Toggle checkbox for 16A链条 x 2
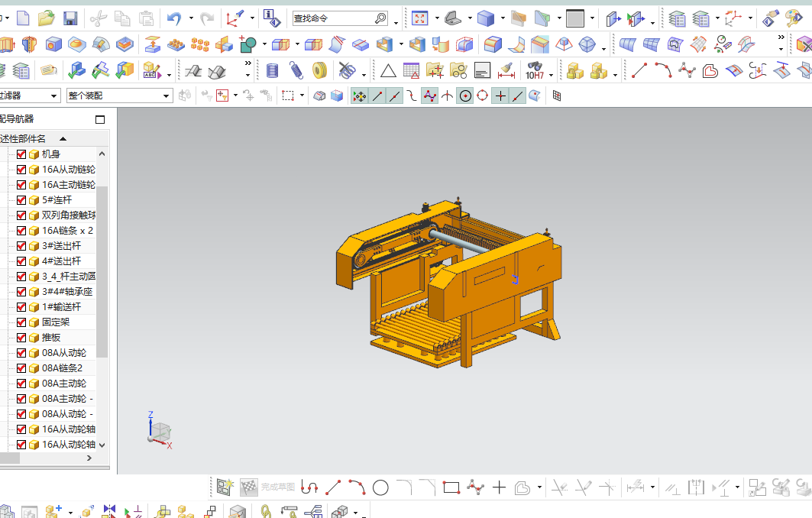The height and width of the screenshot is (518, 812). [21, 231]
